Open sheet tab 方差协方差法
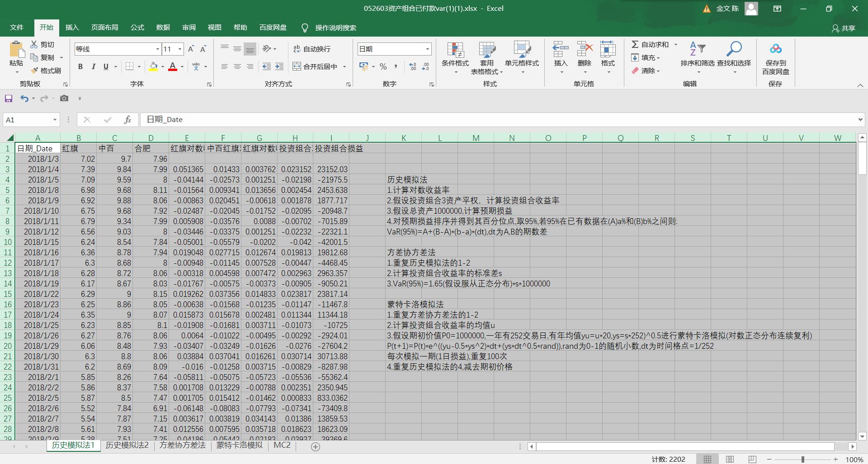The height and width of the screenshot is (464, 868). tap(183, 445)
